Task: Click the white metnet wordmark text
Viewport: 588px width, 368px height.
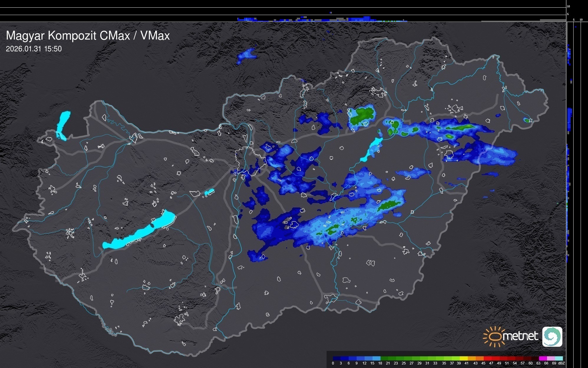Action: (521, 336)
